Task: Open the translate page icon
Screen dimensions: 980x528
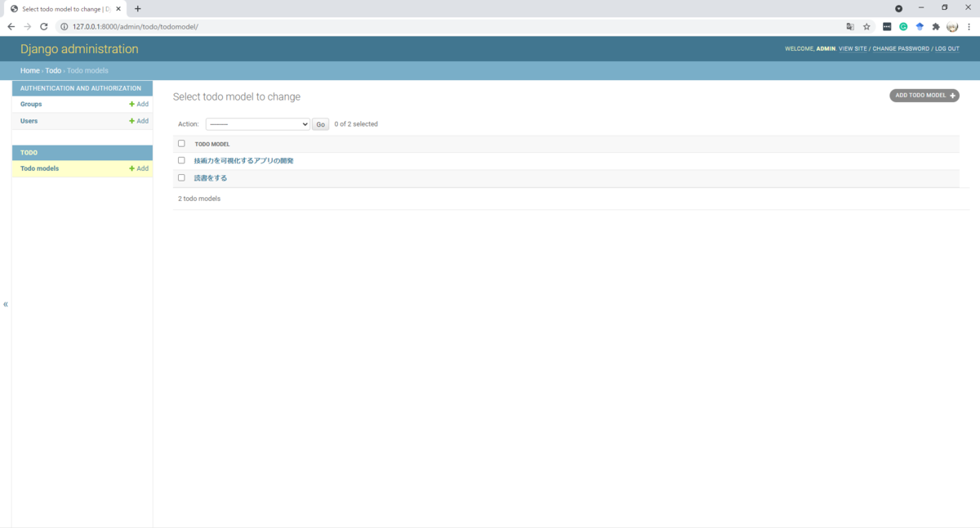Action: (x=850, y=26)
